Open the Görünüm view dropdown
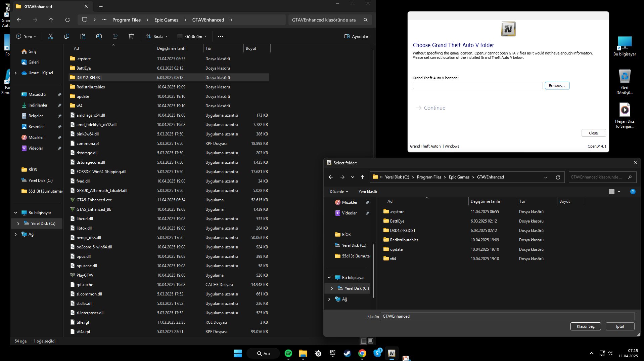The width and height of the screenshot is (644, 361). click(x=192, y=36)
